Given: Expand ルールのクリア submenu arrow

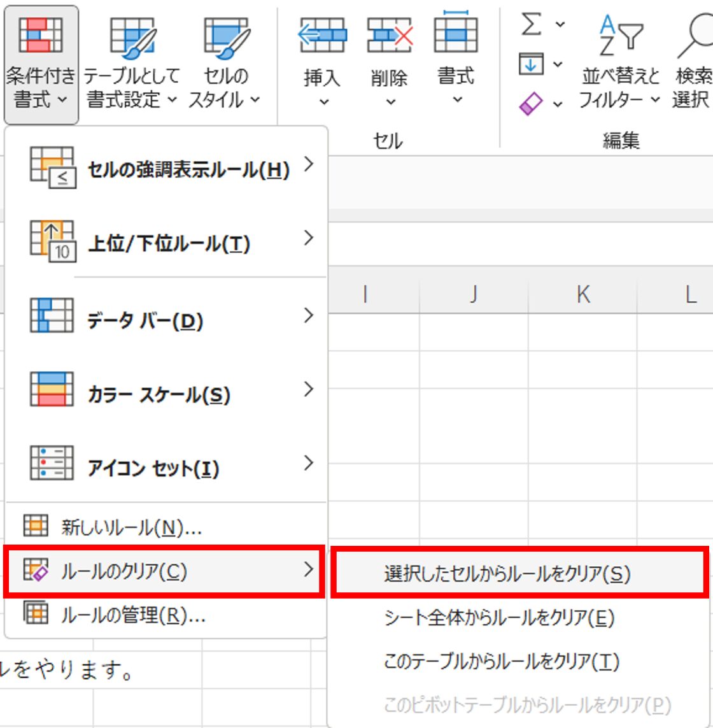Looking at the screenshot, I should [x=309, y=569].
